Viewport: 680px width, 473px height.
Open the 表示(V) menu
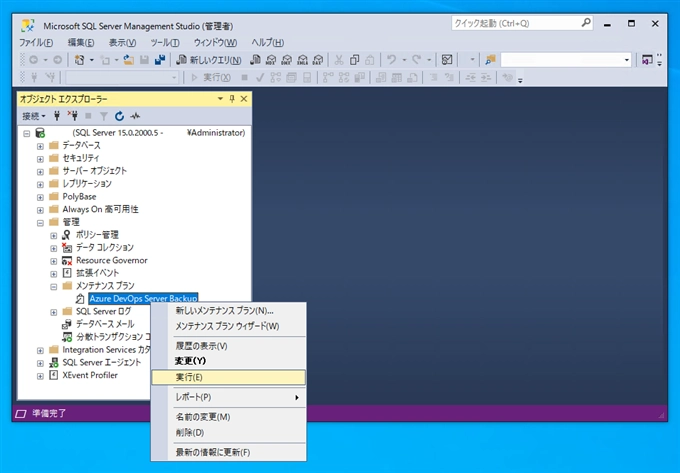122,42
